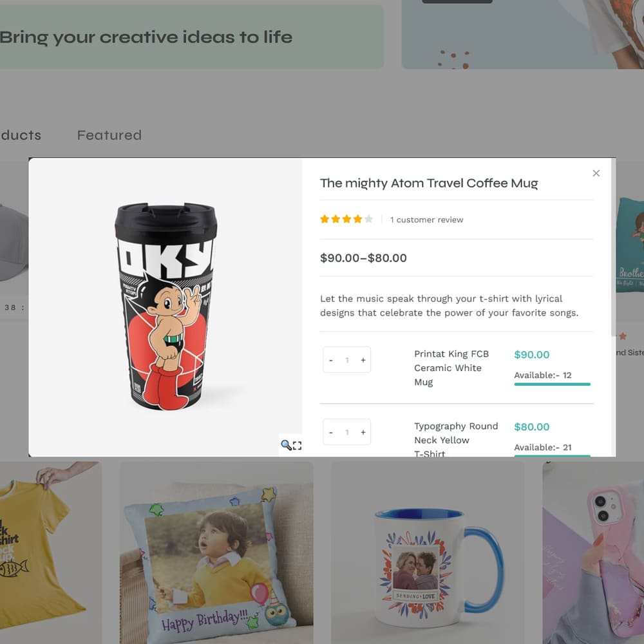Close the mighty Atom quick-view modal
This screenshot has width=644, height=644.
(596, 173)
